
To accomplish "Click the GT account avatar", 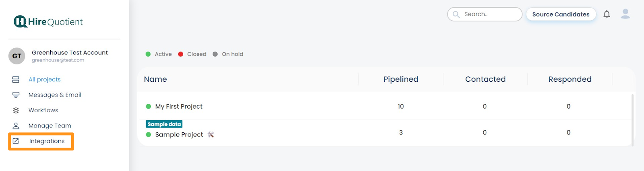I will click(x=17, y=56).
